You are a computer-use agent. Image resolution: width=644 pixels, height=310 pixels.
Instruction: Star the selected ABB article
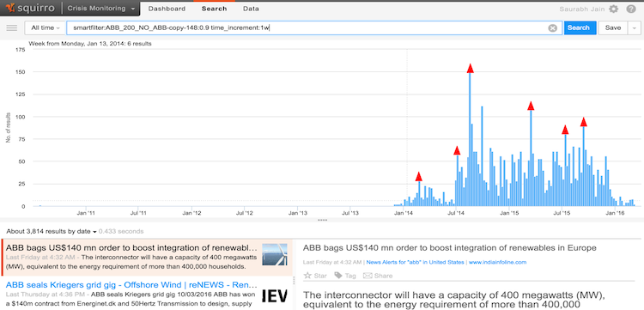[314, 276]
